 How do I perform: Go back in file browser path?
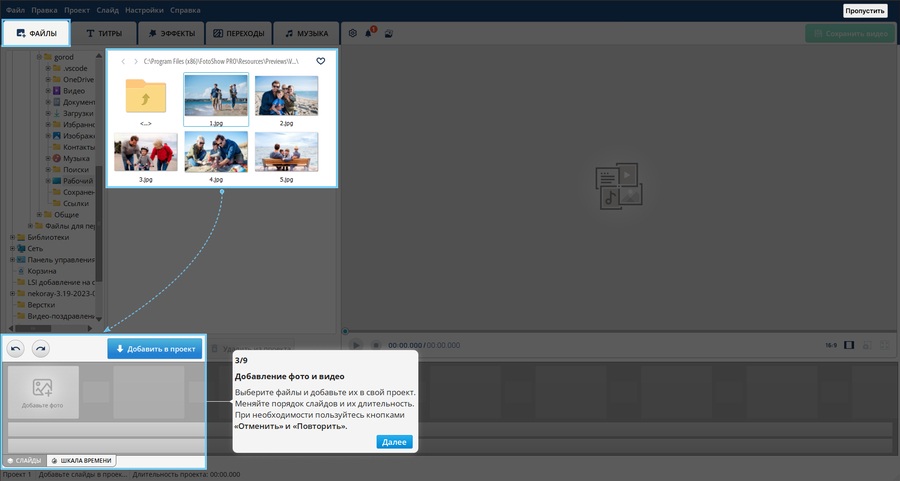[123, 61]
